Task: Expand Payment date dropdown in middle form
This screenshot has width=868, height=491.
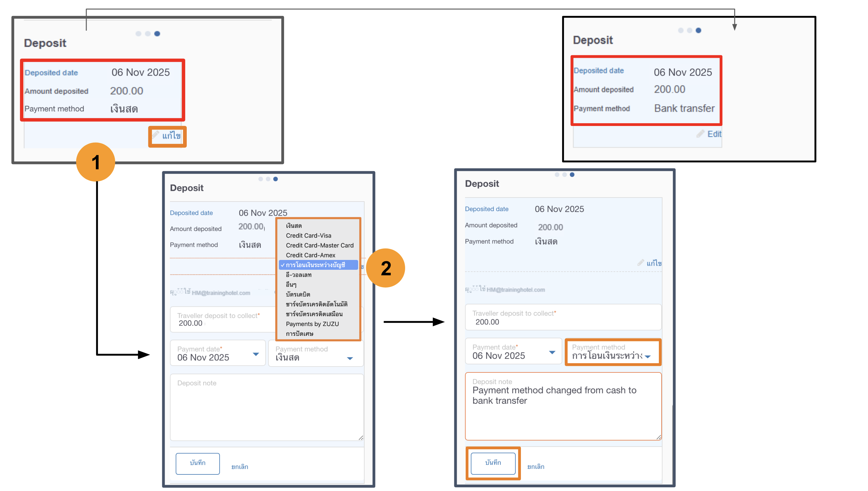Action: [x=256, y=354]
